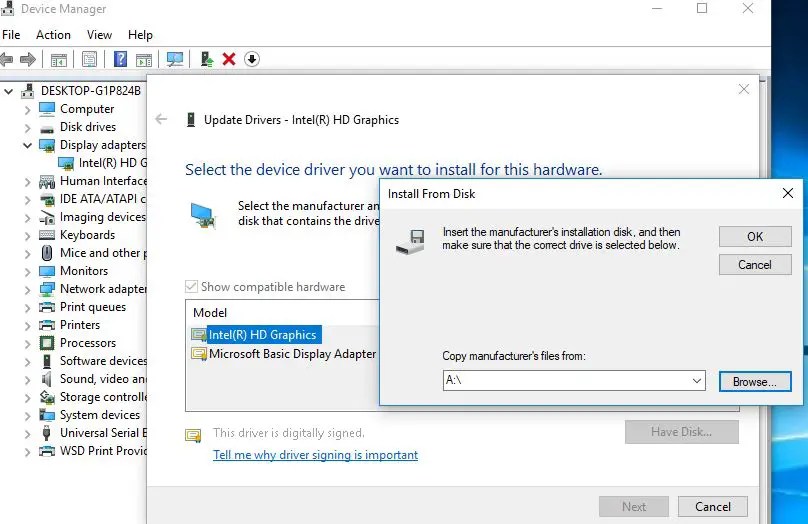Expand the Keyboards node
This screenshot has height=524, width=808.
(28, 236)
